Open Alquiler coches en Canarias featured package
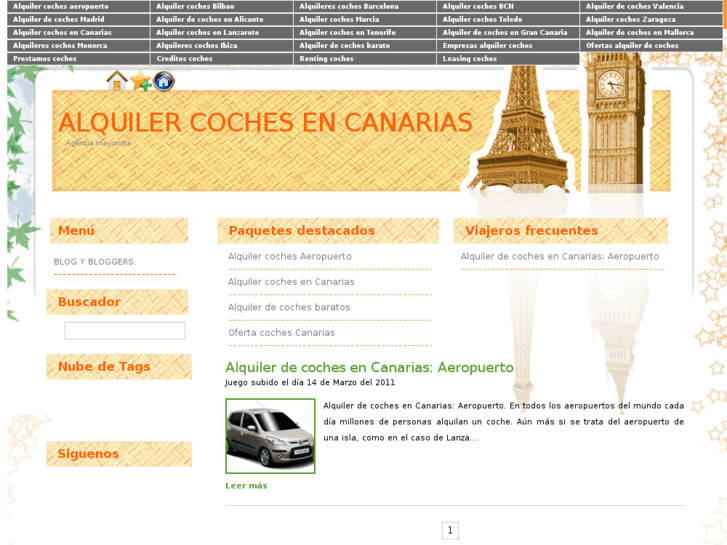The width and height of the screenshot is (727, 545). 291,282
